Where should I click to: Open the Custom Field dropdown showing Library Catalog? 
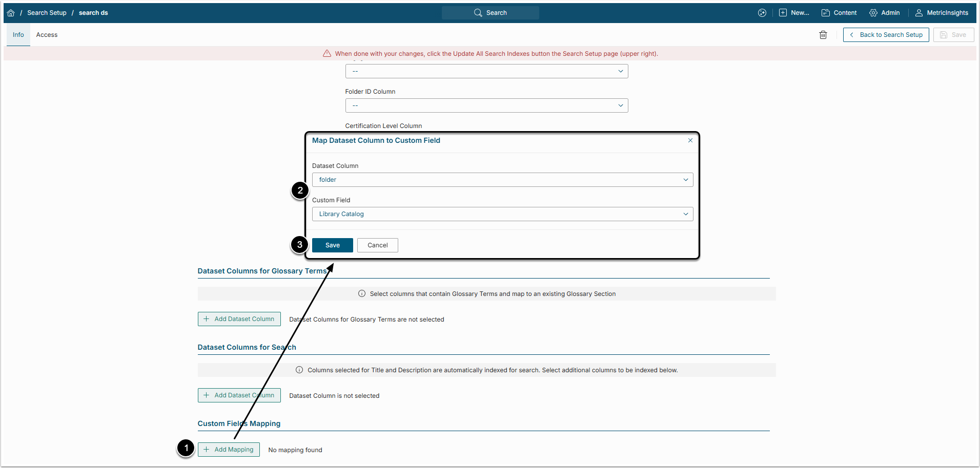[502, 214]
